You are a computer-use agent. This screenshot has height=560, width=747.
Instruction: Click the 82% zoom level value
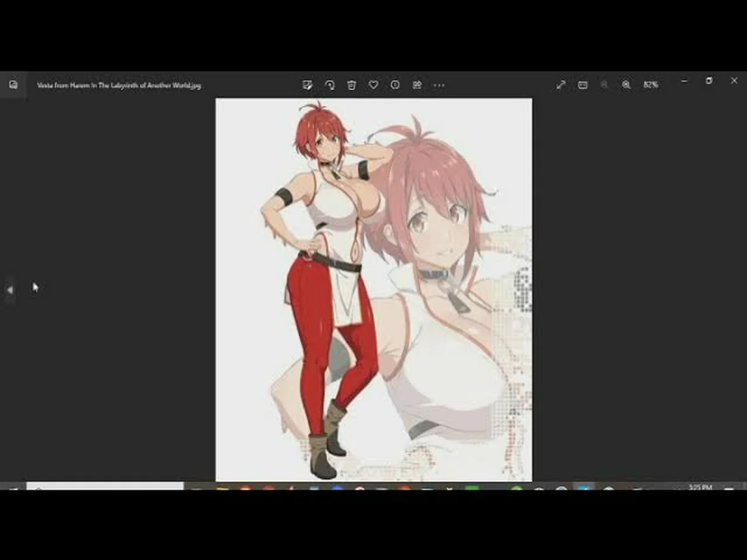pos(651,85)
